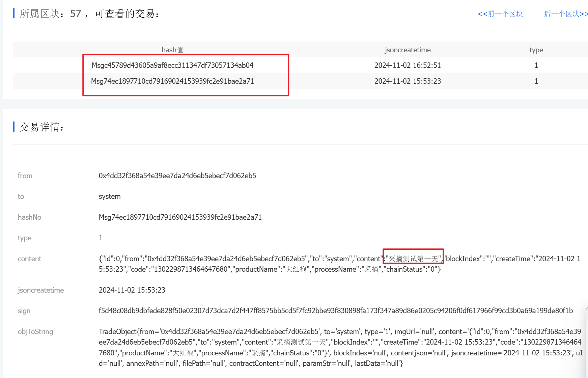
Task: Select hashNo value in transaction details
Action: [x=180, y=217]
